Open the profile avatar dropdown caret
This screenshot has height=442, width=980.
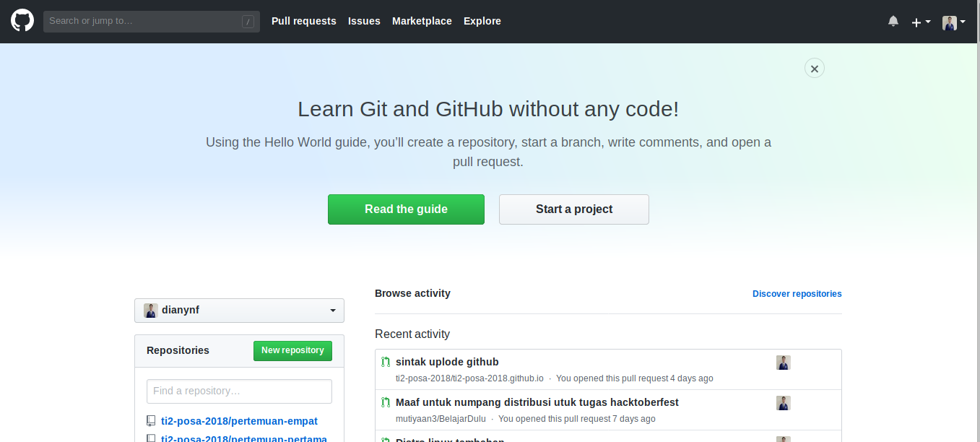coord(963,22)
